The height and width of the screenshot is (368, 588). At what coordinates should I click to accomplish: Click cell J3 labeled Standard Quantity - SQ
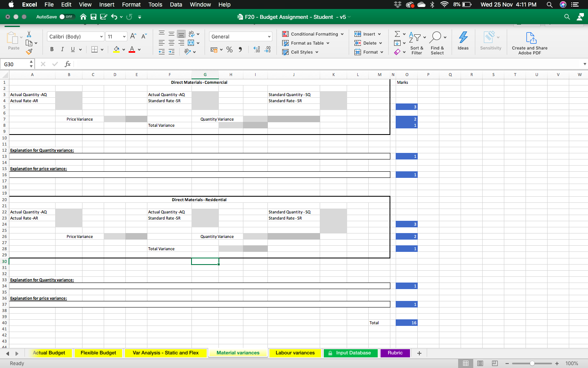(294, 94)
